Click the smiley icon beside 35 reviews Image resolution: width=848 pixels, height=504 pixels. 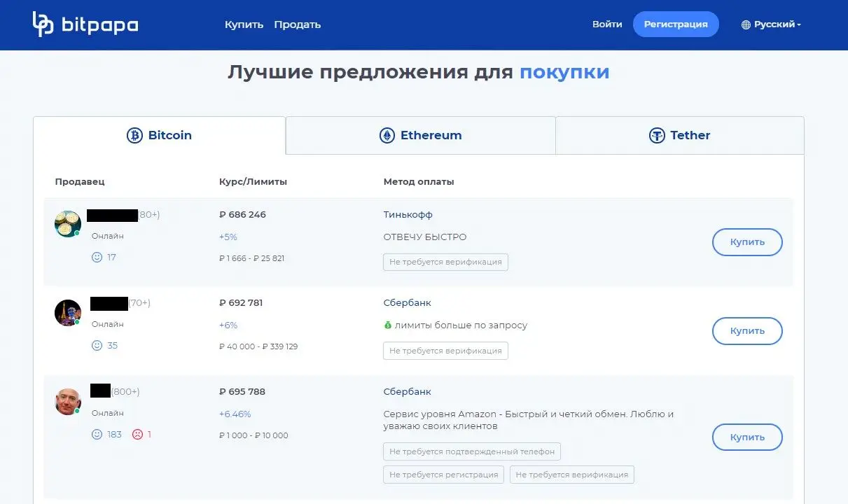(x=97, y=345)
